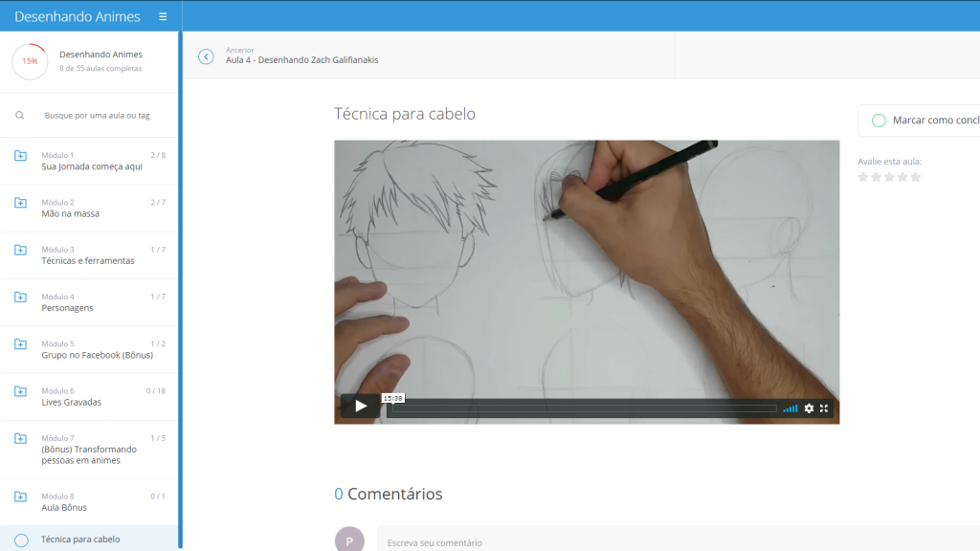The width and height of the screenshot is (980, 551).
Task: Toggle the hamburger menu beside Desenhando Animes
Action: click(x=163, y=17)
